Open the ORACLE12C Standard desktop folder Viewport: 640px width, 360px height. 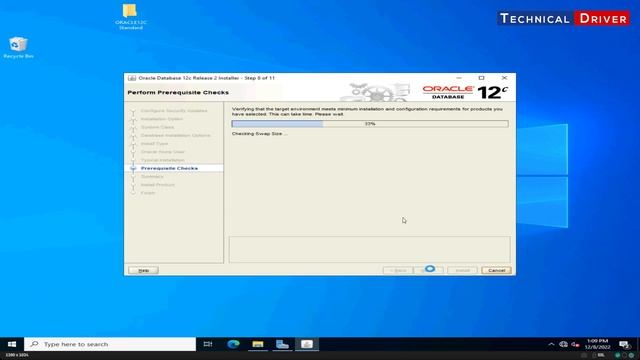(x=130, y=16)
